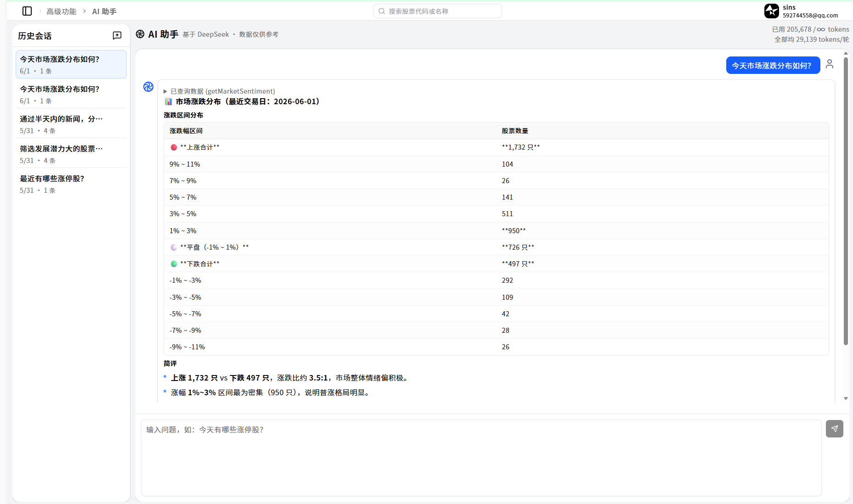Click the chat vertical scrollbar thumb
This screenshot has height=504, width=853.
pyautogui.click(x=846, y=201)
